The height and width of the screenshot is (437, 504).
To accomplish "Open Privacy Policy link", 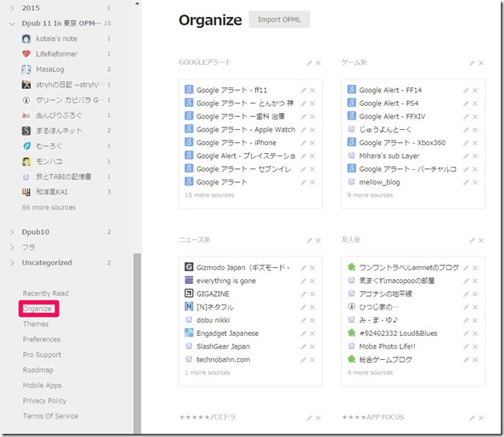I will [x=44, y=401].
